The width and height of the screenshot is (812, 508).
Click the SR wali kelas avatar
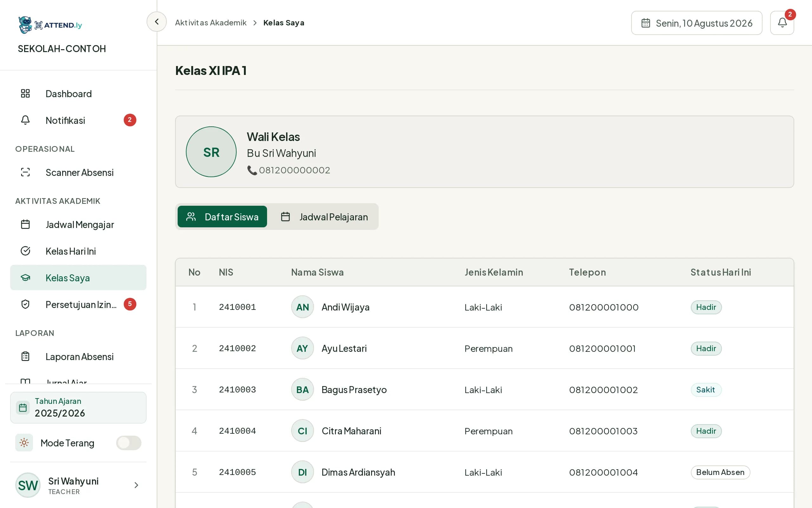coord(211,152)
